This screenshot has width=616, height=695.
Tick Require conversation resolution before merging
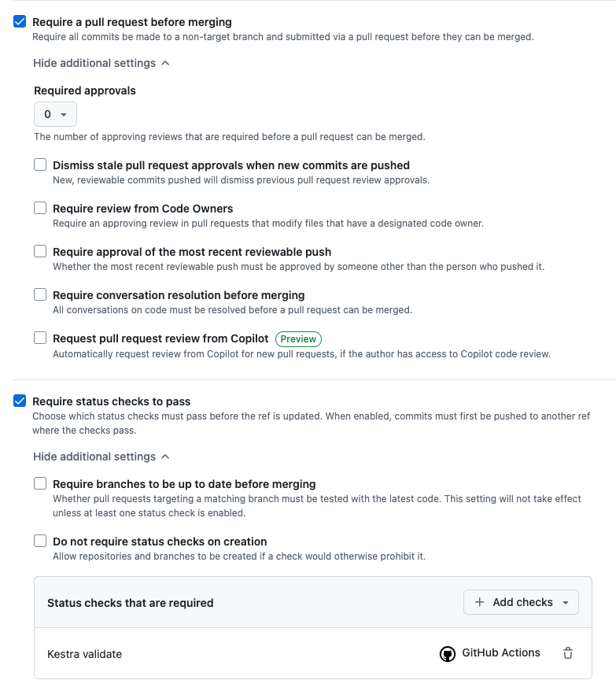[40, 295]
